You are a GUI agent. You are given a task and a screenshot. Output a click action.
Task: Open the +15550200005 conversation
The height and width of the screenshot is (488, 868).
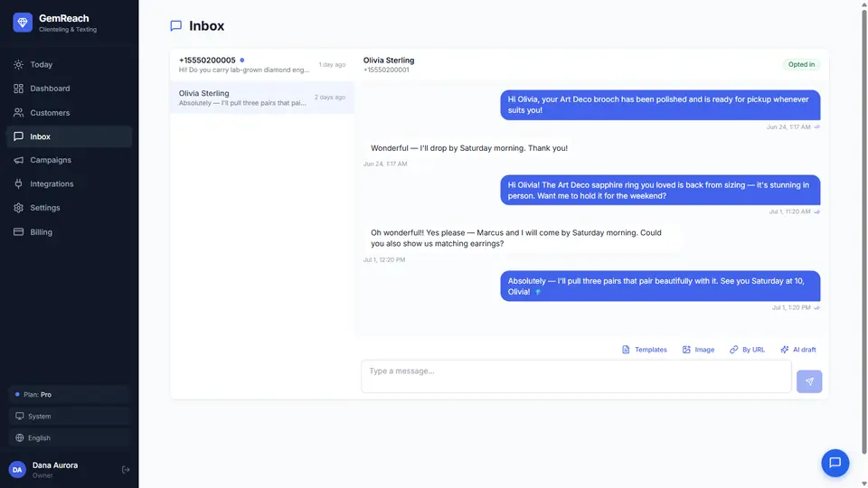262,65
